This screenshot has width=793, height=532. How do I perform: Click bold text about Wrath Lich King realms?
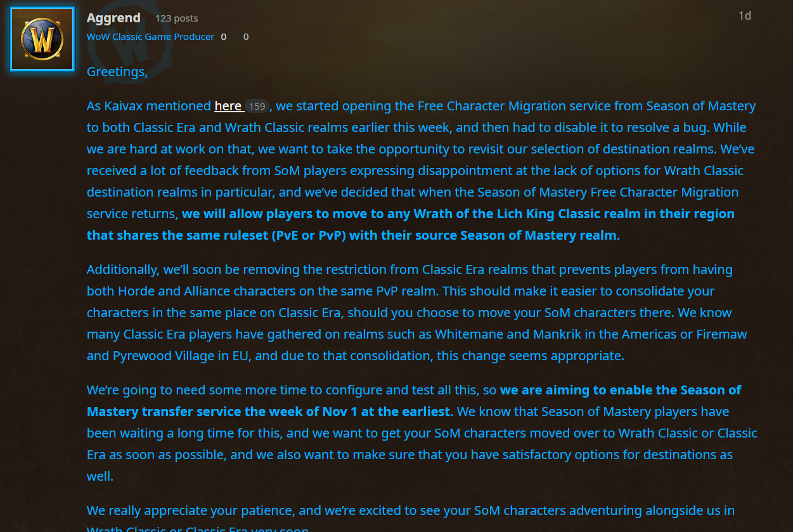(x=411, y=224)
